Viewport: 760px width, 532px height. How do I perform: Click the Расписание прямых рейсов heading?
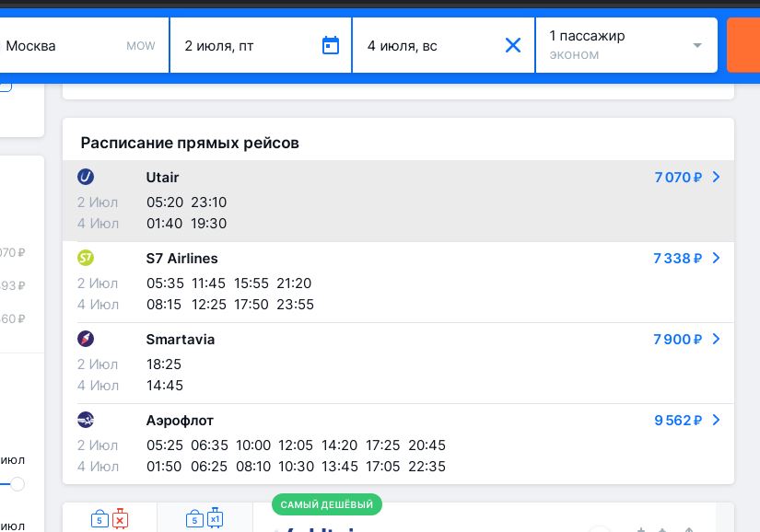pyautogui.click(x=190, y=143)
